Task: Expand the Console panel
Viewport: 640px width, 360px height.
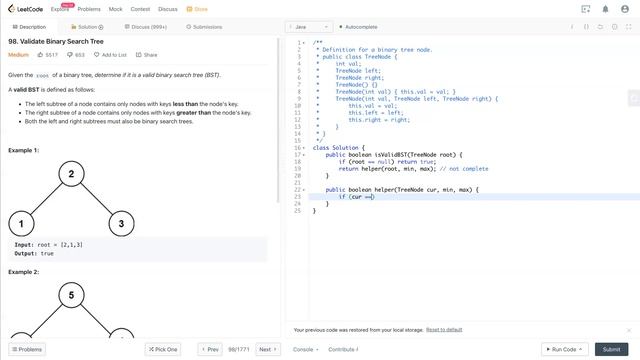Action: [x=305, y=349]
